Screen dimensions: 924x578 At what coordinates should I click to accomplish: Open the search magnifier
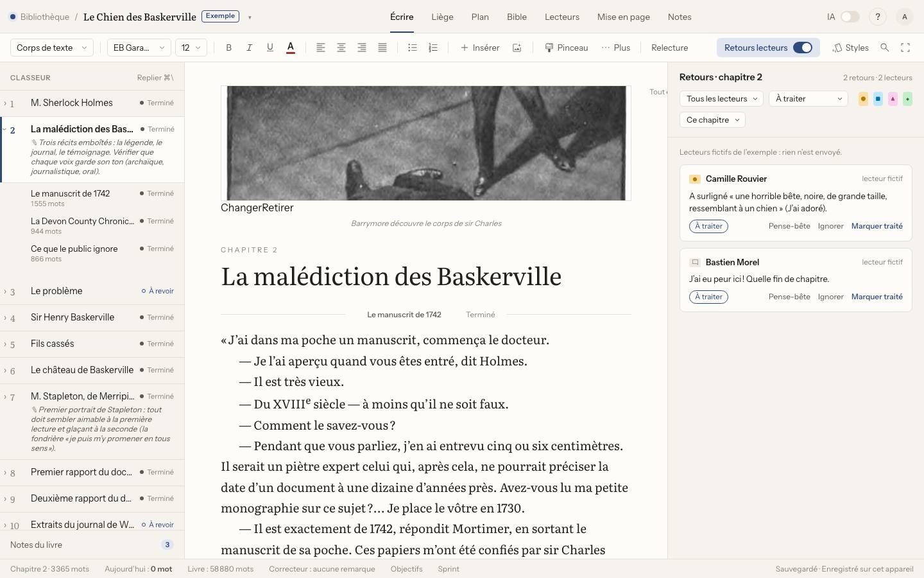(x=885, y=48)
